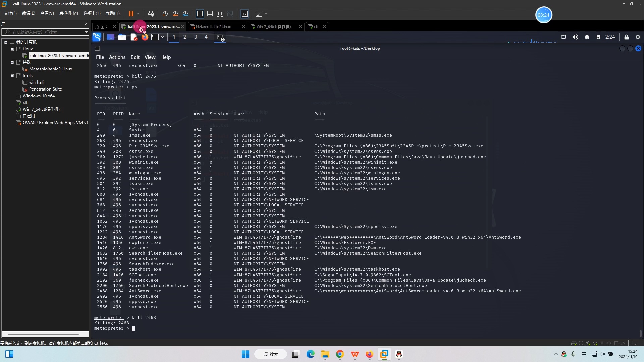Launch the text editor from Kali panel
This screenshot has height=362, width=644.
pos(133,37)
